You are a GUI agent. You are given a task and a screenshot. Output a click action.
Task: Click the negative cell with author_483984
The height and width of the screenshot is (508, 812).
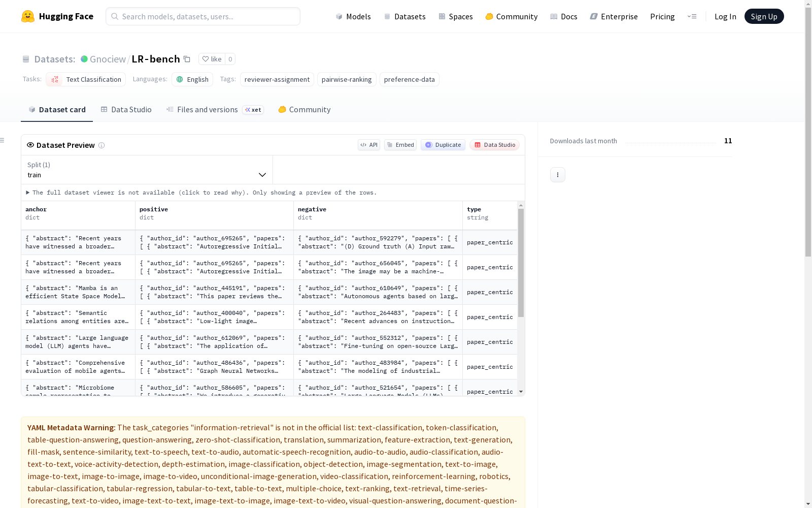pos(378,367)
